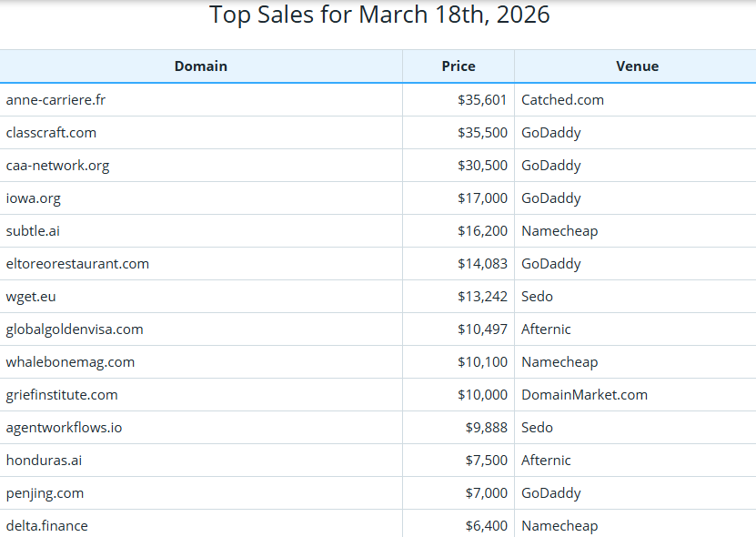756x537 pixels.
Task: Click the Price column header
Action: pyautogui.click(x=458, y=66)
